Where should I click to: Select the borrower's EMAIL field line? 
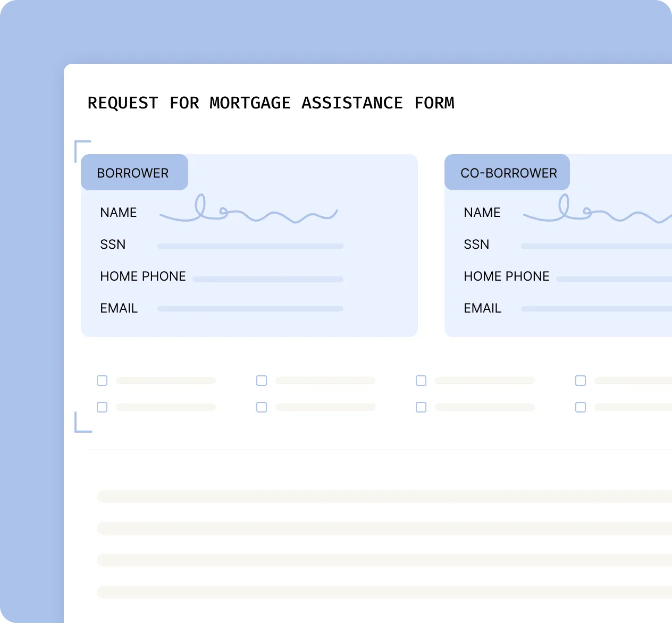click(250, 309)
